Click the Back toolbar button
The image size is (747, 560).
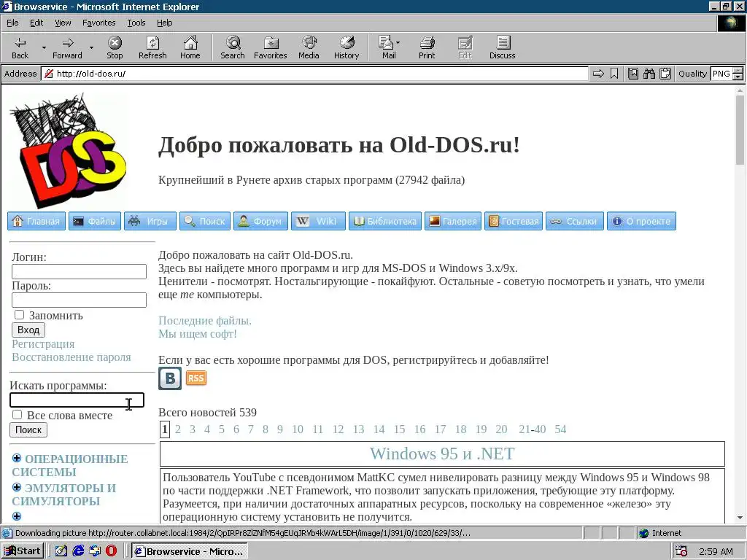pos(20,47)
